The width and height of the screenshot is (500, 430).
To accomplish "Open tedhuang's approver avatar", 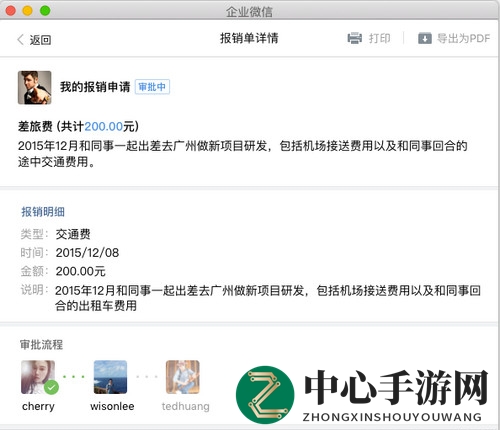I will click(183, 377).
